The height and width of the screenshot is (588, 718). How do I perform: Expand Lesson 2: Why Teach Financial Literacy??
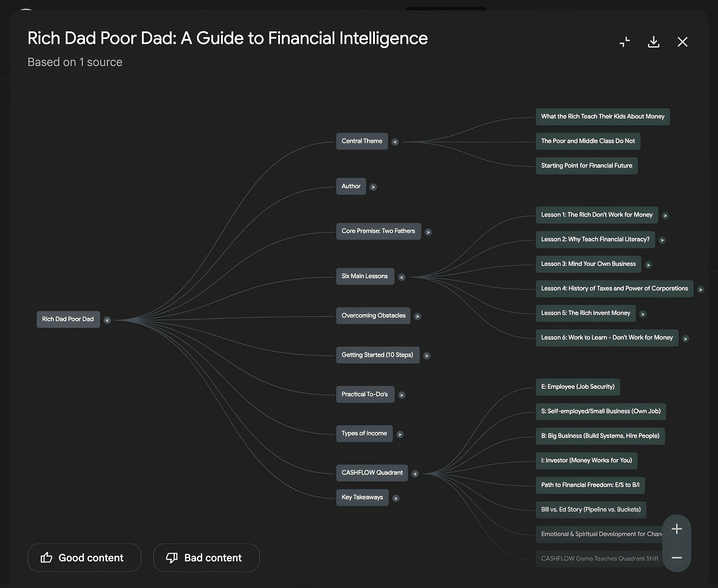pos(662,240)
